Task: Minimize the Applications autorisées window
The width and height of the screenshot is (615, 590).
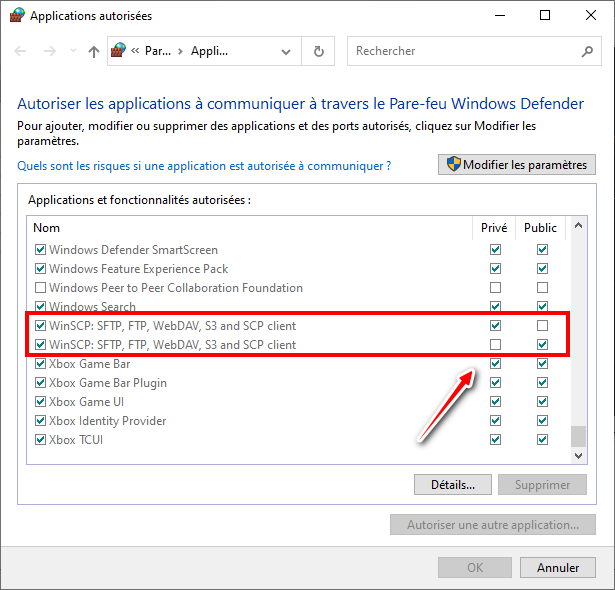Action: tap(500, 16)
